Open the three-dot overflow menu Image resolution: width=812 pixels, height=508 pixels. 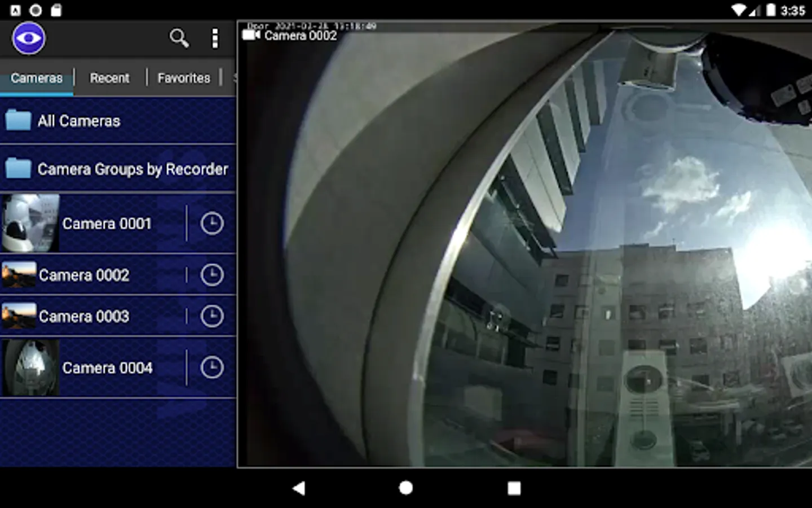click(215, 38)
